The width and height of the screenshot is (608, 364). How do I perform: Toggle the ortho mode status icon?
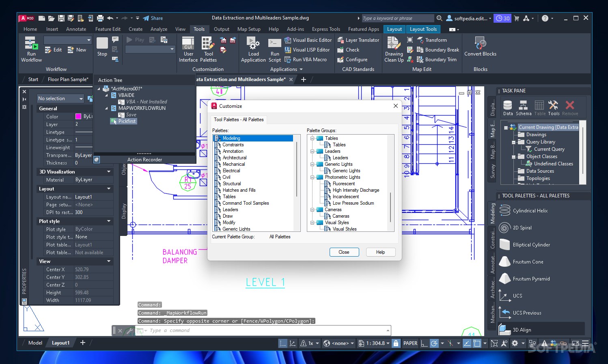pyautogui.click(x=424, y=343)
